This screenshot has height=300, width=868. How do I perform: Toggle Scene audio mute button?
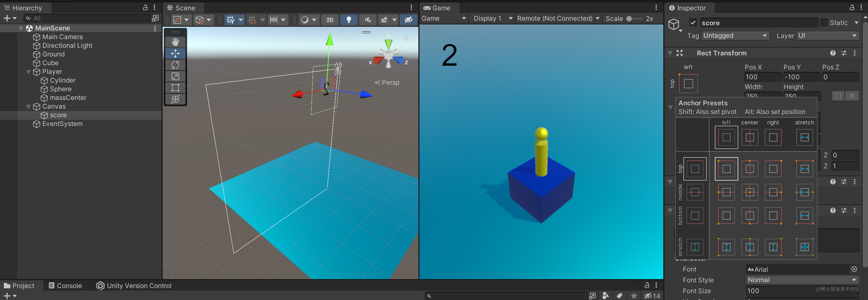pos(368,20)
